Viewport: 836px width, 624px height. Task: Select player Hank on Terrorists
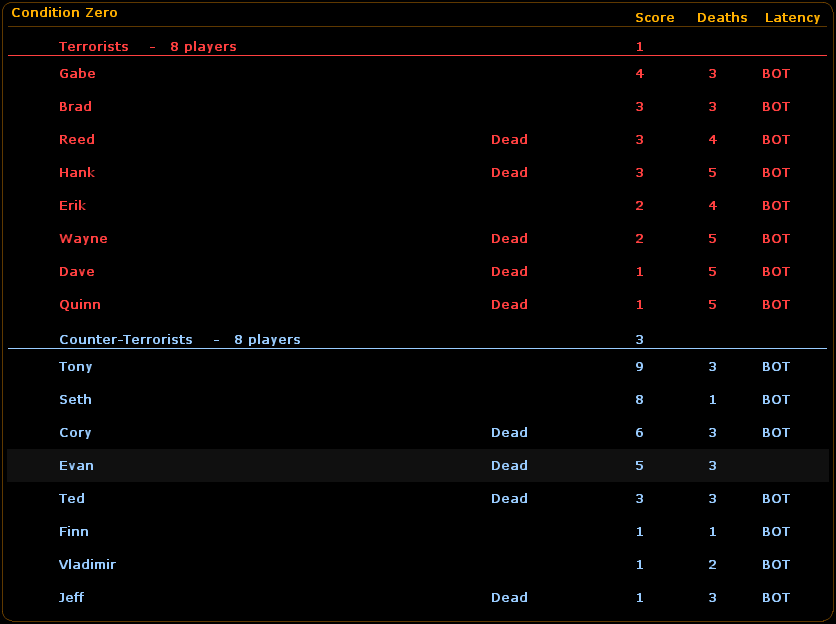[x=77, y=172]
